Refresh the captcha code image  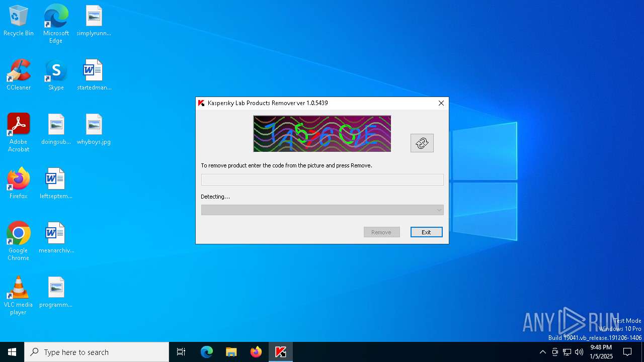(422, 143)
